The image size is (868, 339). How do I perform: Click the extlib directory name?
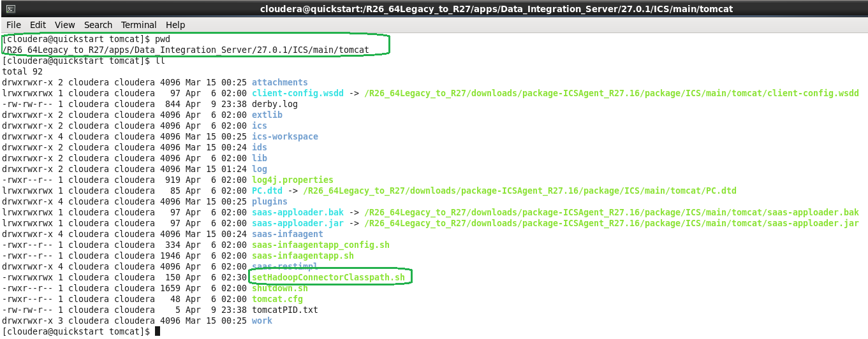pyautogui.click(x=267, y=115)
